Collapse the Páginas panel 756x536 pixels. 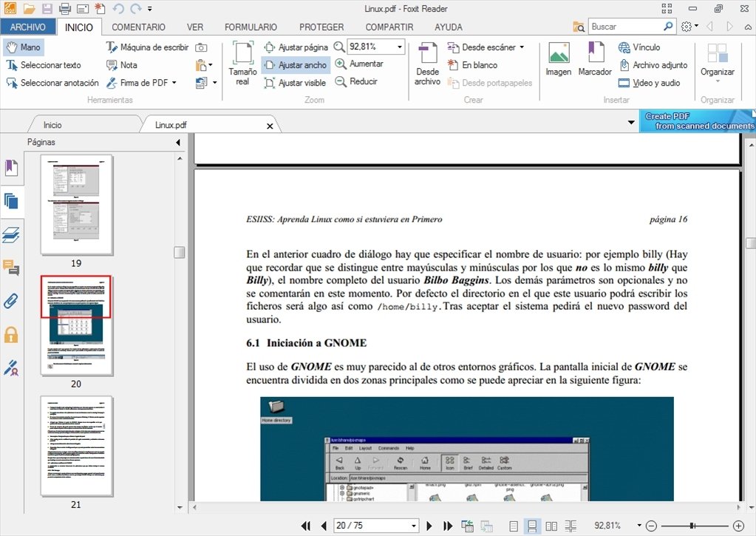178,143
